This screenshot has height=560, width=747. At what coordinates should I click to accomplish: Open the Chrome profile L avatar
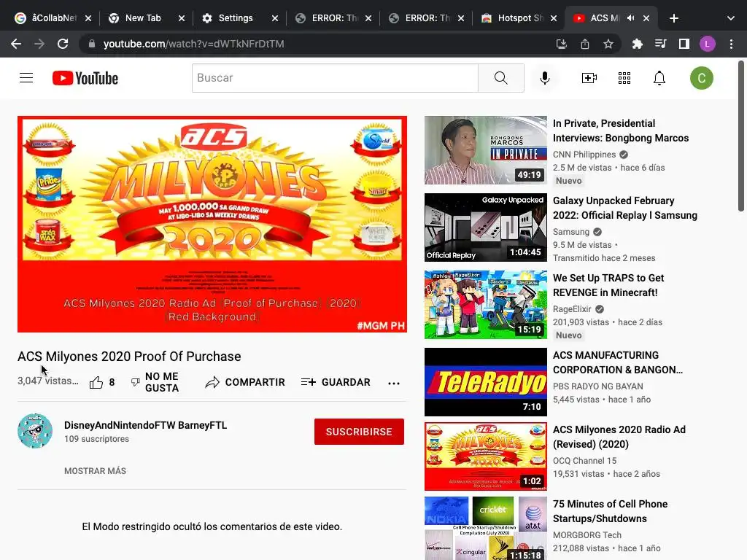click(708, 44)
